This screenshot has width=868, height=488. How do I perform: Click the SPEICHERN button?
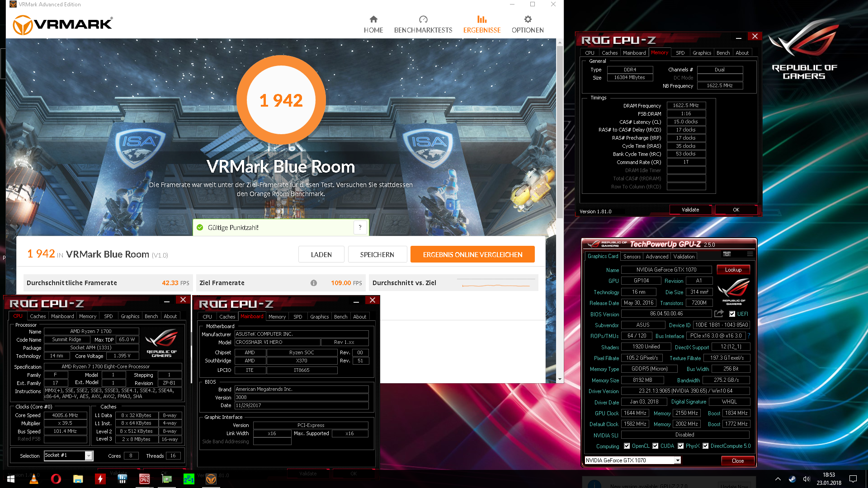(x=377, y=254)
